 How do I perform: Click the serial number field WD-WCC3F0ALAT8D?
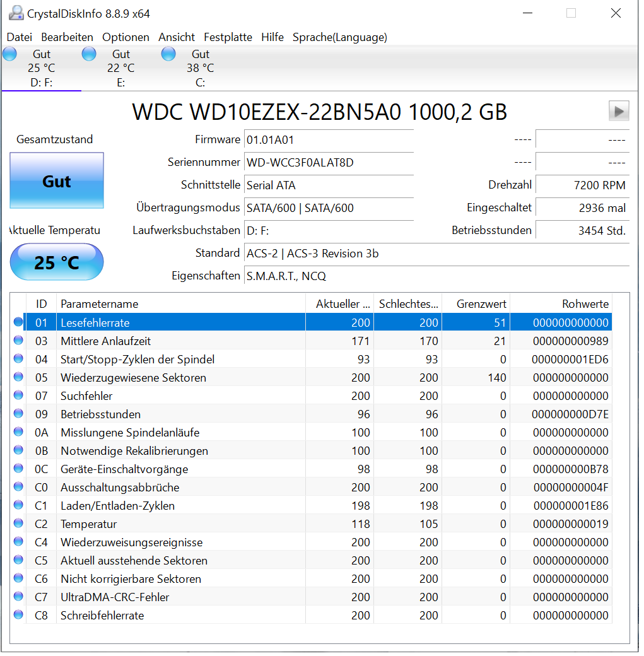click(329, 162)
